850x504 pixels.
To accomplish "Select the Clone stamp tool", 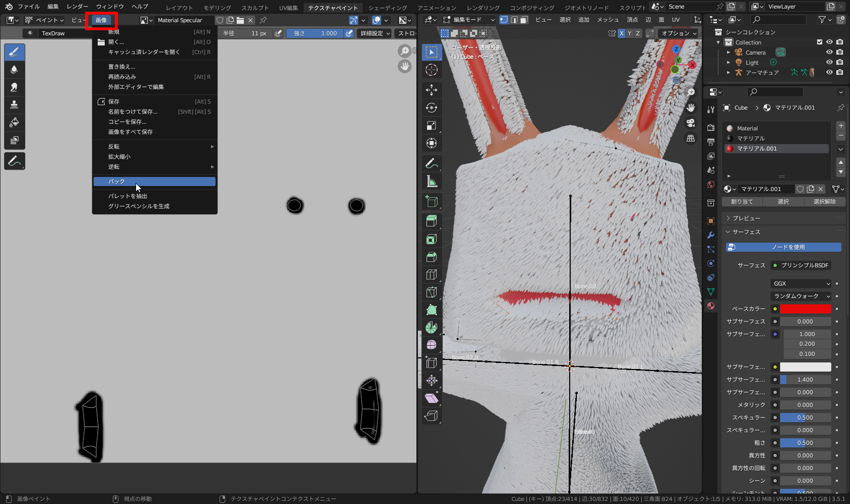I will click(14, 105).
